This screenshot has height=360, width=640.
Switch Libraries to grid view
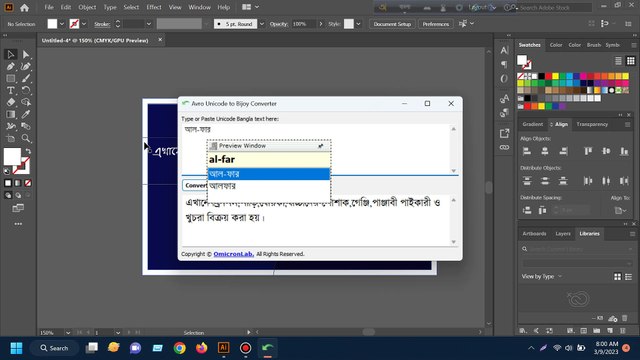[x=617, y=277]
